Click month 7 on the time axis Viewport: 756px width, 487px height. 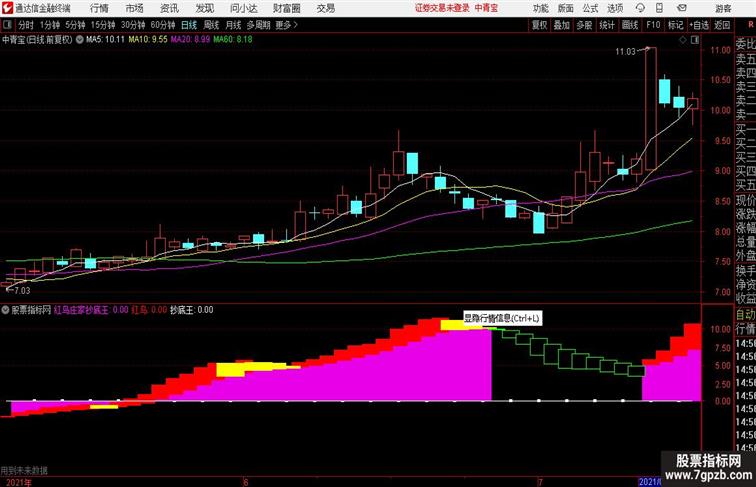[x=540, y=482]
